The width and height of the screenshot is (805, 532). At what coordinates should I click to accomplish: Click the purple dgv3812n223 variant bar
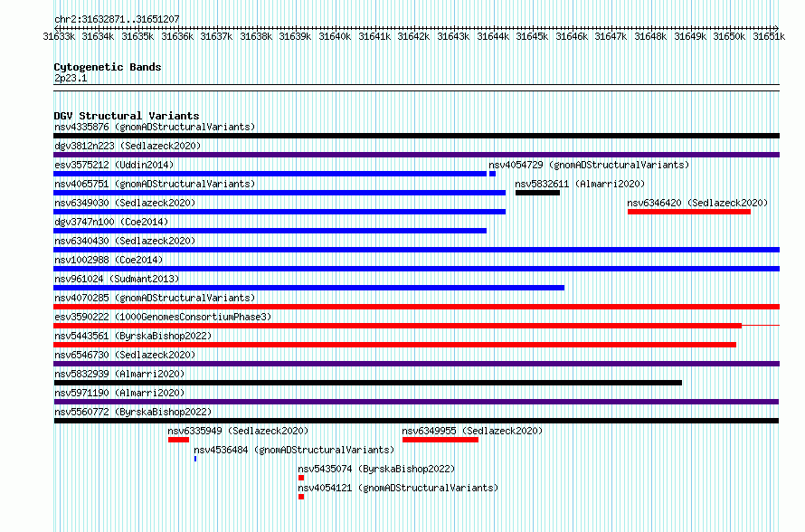(x=416, y=155)
